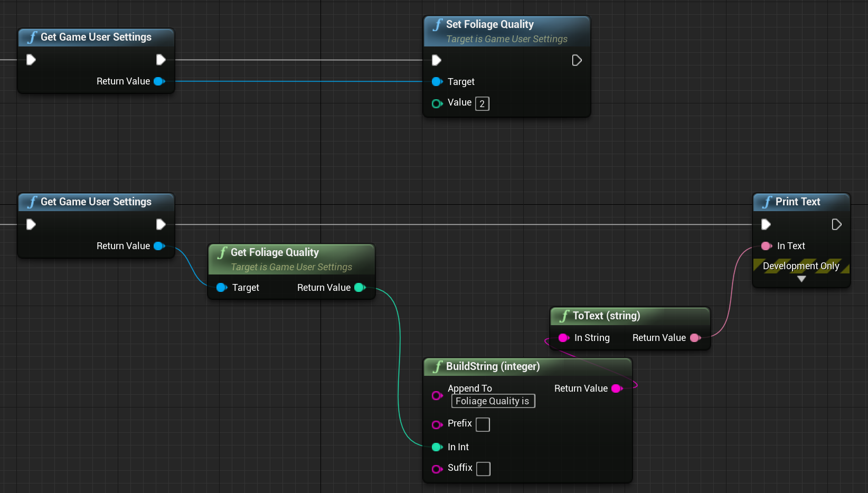Click Target pin on Set Foliage Quality node
The image size is (868, 493).
[x=437, y=82]
